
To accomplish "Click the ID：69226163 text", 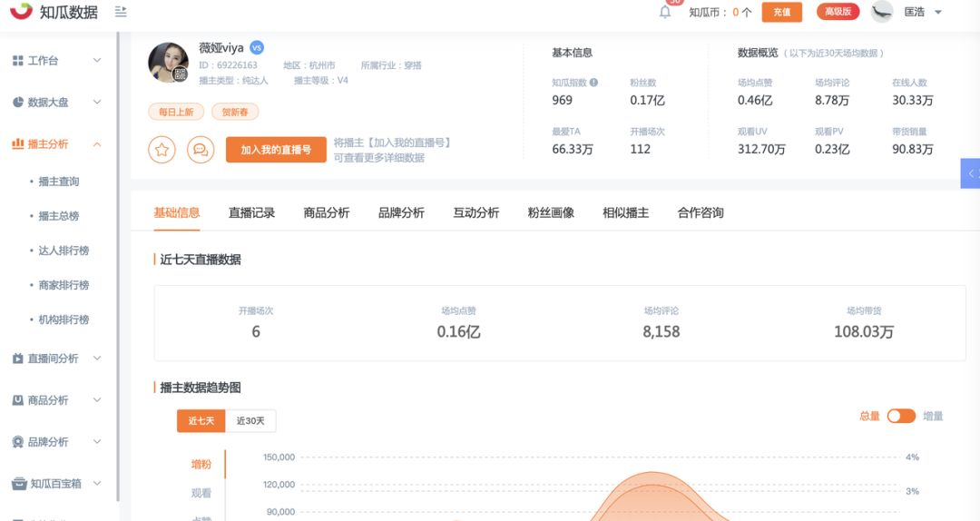I will tap(228, 65).
